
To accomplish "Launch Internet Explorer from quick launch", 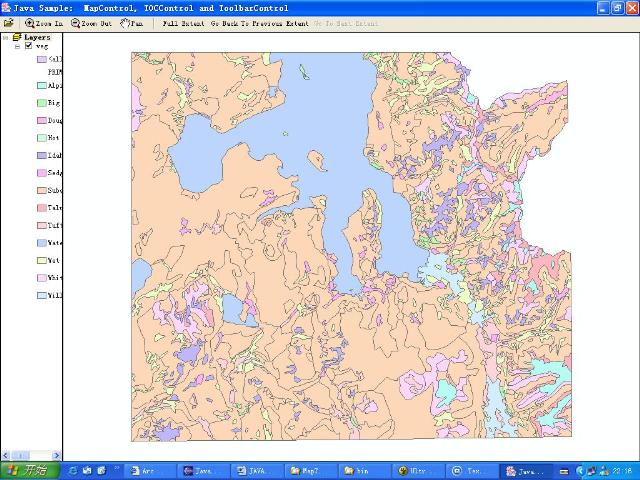I will [73, 471].
